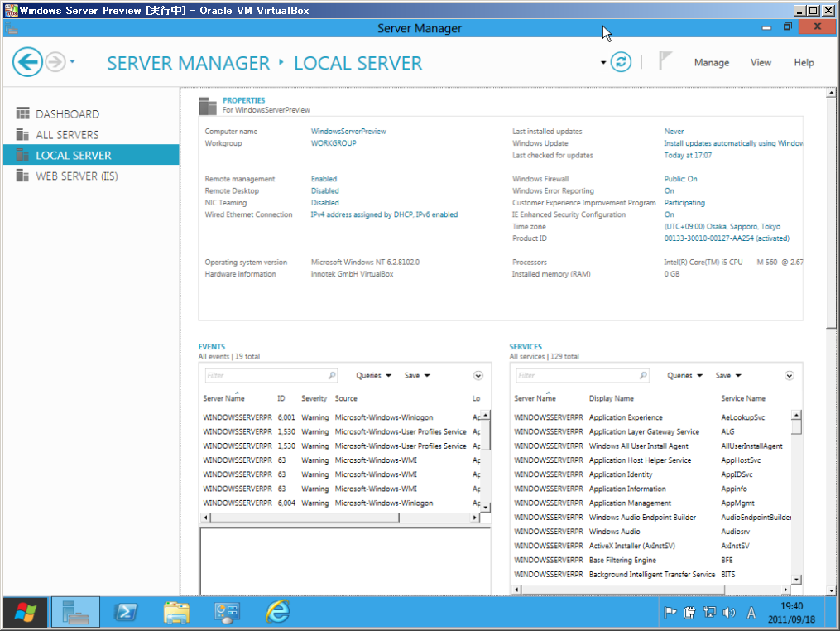Select Dashboard in the left sidebar
This screenshot has height=631, width=840.
tap(67, 114)
